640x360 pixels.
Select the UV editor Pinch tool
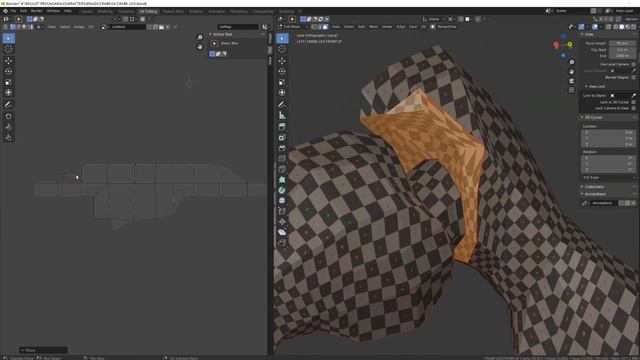[x=9, y=138]
